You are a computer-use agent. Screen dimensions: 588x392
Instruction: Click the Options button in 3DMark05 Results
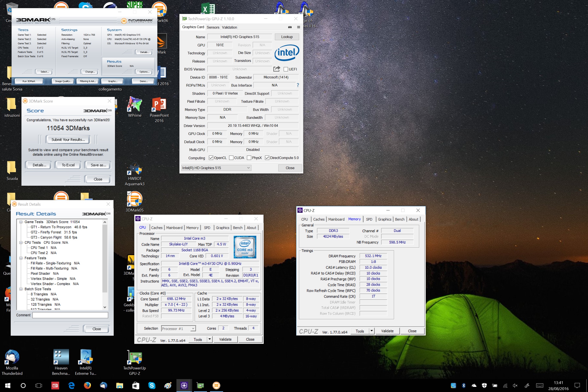144,72
